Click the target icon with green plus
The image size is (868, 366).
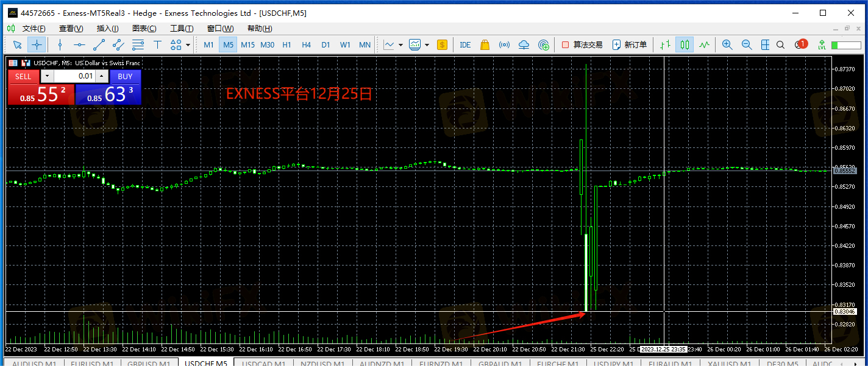pyautogui.click(x=544, y=44)
